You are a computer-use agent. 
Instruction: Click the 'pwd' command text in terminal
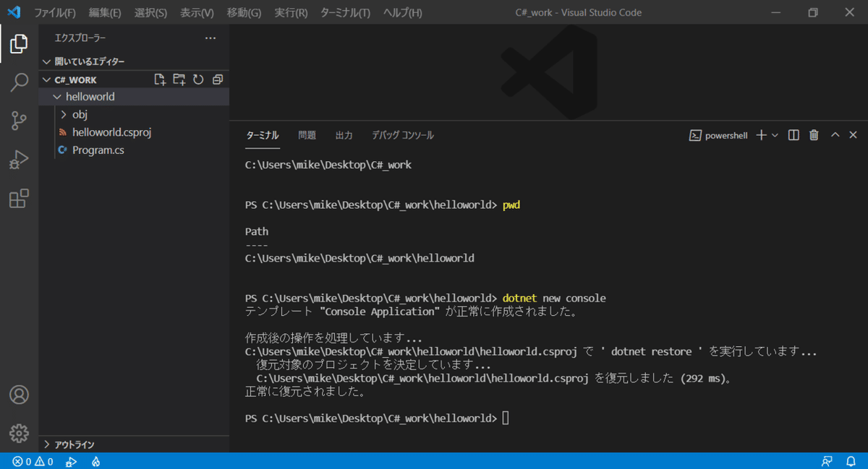point(511,205)
